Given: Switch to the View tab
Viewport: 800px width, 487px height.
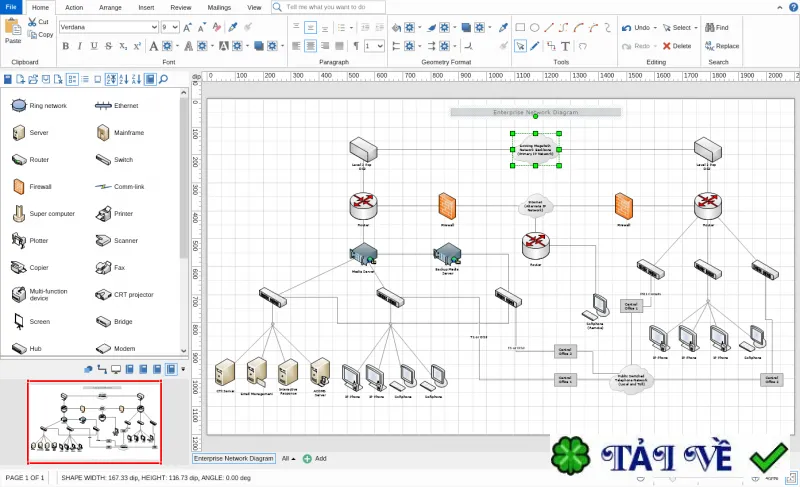Looking at the screenshot, I should click(x=254, y=7).
